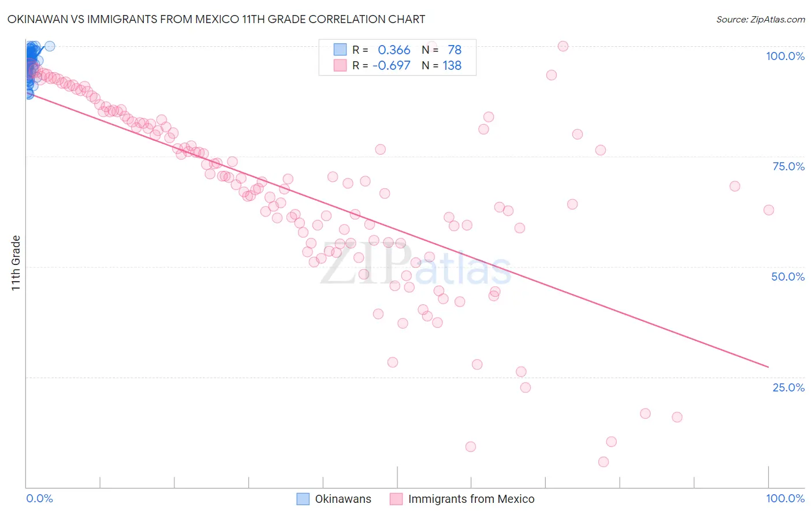Viewport: 812px width, 515px height.
Task: Click the R value 0.366
Action: click(x=394, y=50)
